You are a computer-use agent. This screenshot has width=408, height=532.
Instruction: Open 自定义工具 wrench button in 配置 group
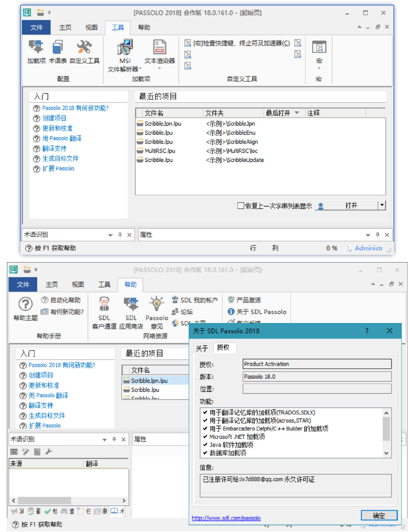[x=84, y=52]
